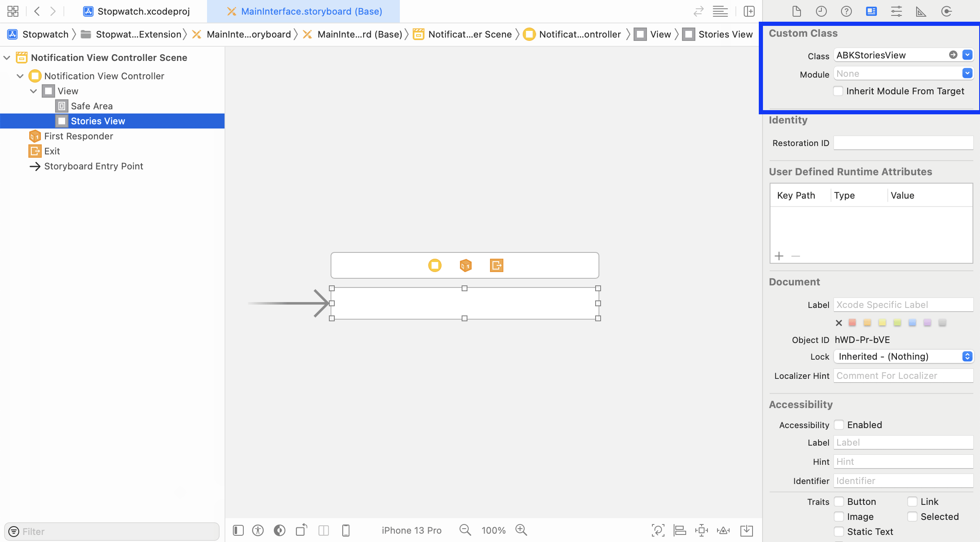Image resolution: width=980 pixels, height=542 pixels.
Task: Click the Embed In icon
Action: point(746,530)
